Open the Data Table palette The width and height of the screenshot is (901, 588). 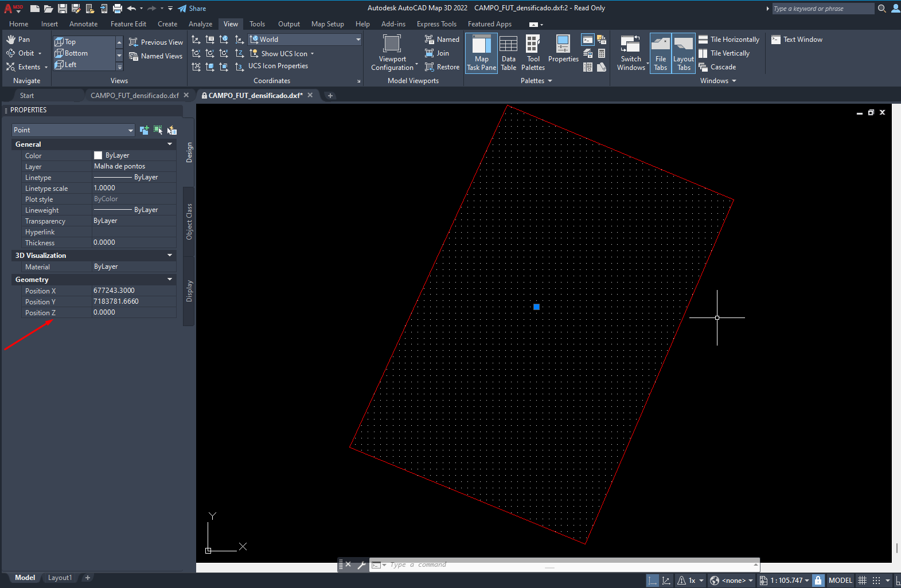point(509,53)
